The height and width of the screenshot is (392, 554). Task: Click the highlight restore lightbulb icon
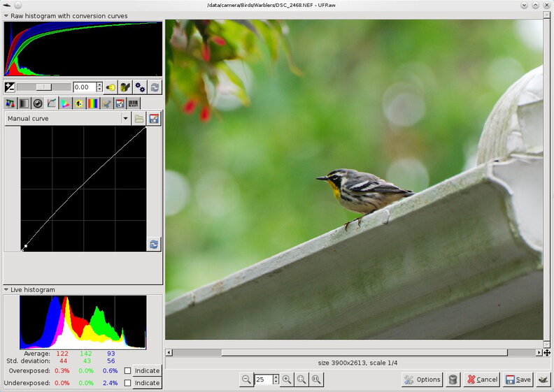click(x=111, y=87)
